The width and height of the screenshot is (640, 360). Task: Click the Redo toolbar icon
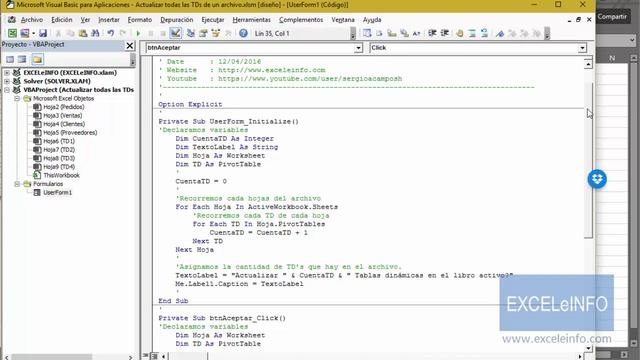point(123,33)
